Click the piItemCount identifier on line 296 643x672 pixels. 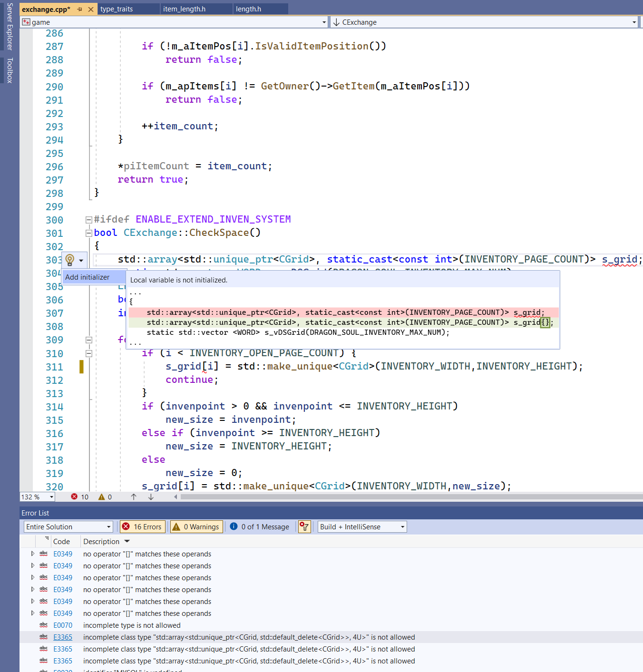coord(156,166)
